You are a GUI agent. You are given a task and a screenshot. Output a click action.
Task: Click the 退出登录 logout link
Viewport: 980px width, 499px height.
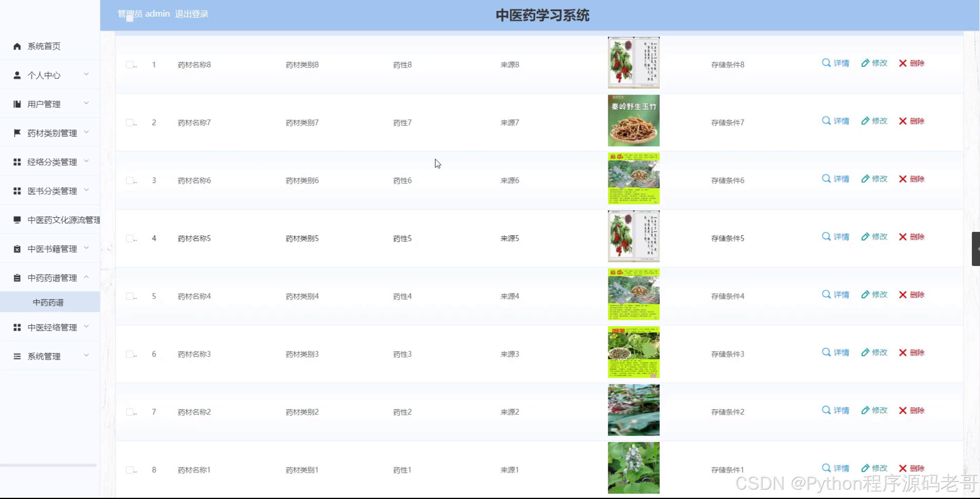tap(192, 14)
